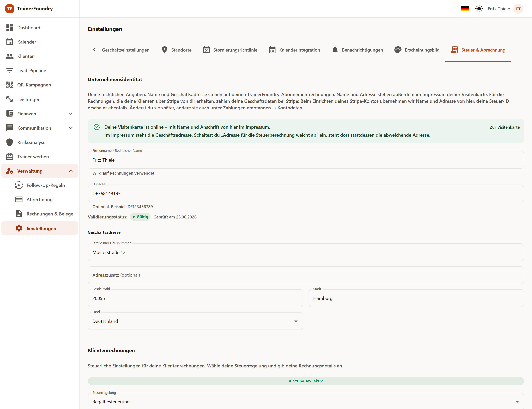
Task: Open the Rechnungen & Belege document icon
Action: tap(19, 214)
